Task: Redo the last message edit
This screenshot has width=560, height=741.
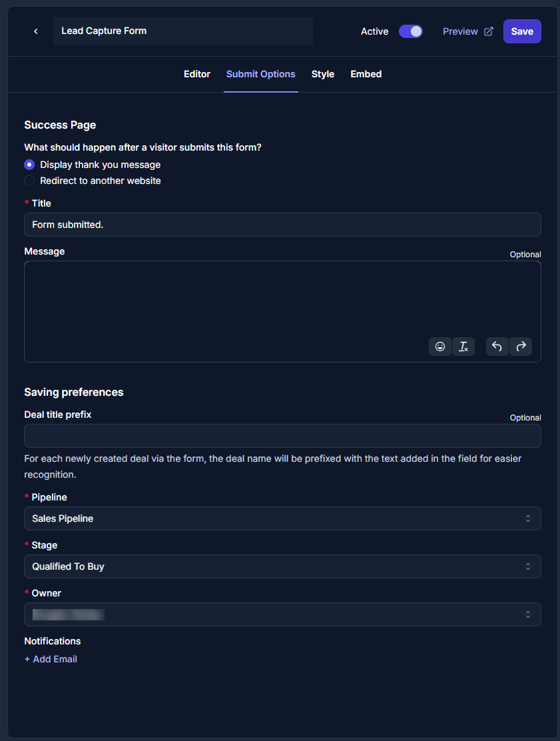Action: (x=521, y=347)
